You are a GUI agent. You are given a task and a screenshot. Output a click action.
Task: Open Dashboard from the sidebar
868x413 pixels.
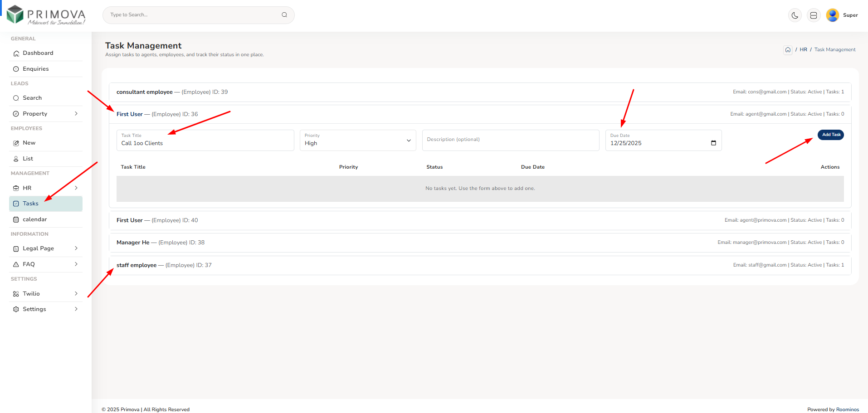38,53
